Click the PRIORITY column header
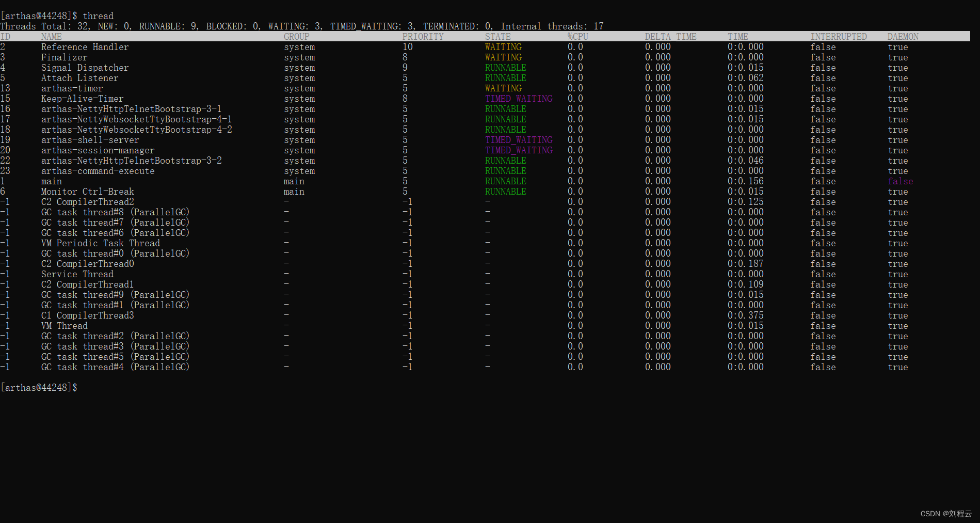This screenshot has width=980, height=523. [x=423, y=37]
